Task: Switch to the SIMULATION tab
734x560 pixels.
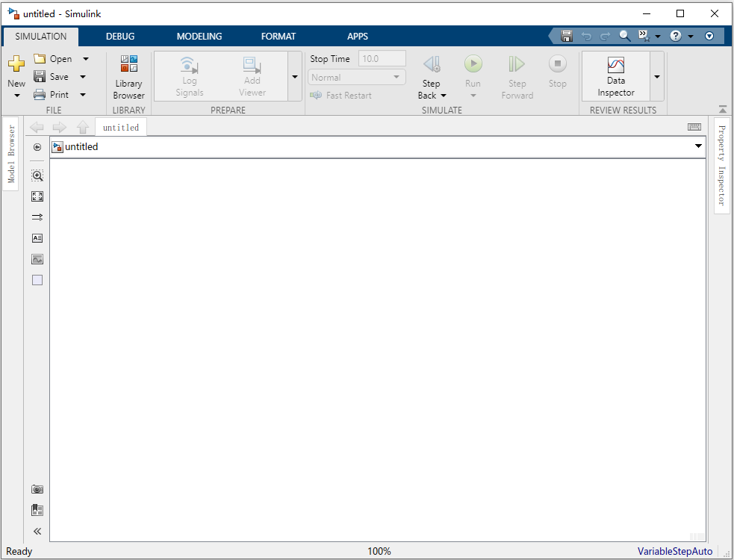Action: pyautogui.click(x=41, y=37)
